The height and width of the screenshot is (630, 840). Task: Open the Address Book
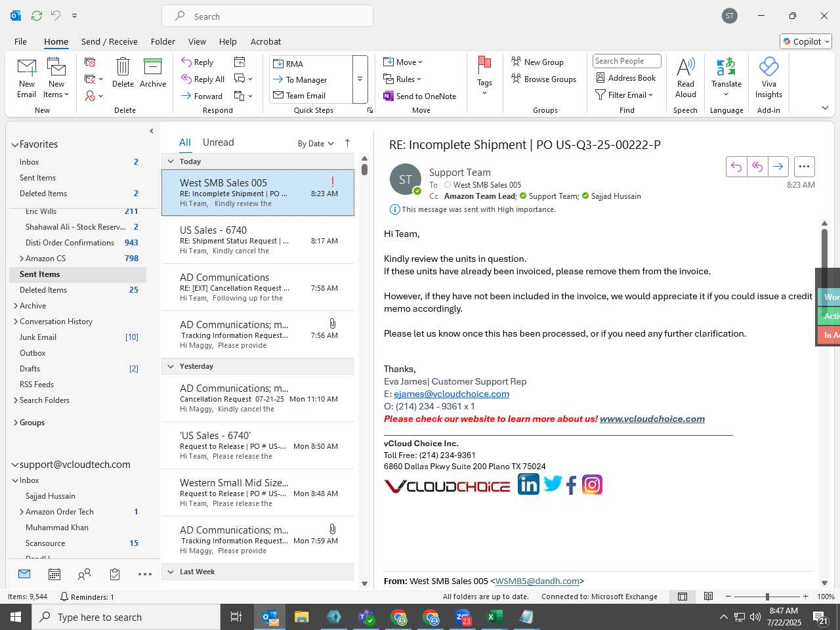pyautogui.click(x=626, y=78)
